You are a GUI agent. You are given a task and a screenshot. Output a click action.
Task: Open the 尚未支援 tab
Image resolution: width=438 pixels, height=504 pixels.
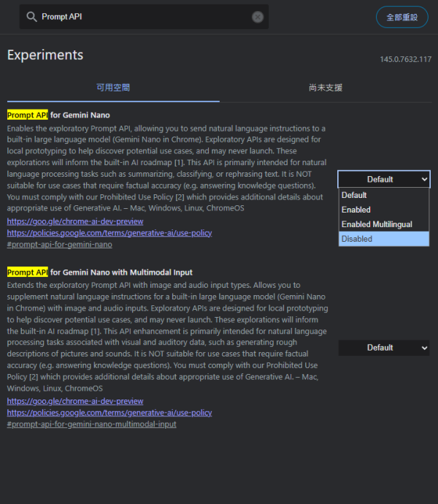[325, 88]
